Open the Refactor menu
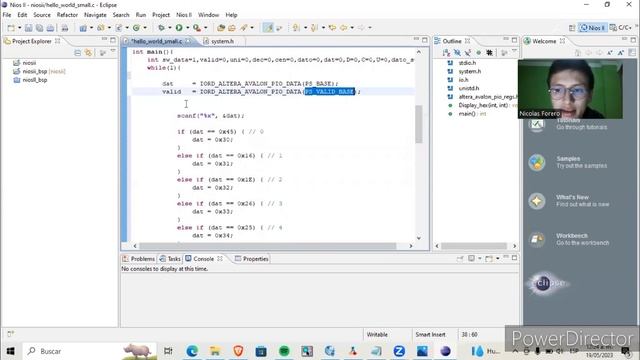The width and height of the screenshot is (640, 360). tap(67, 15)
